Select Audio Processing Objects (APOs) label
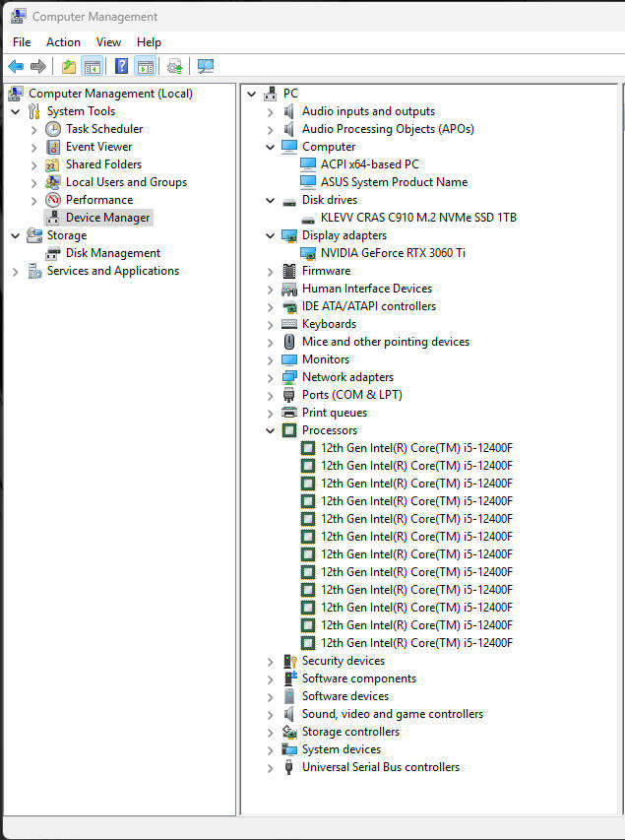The width and height of the screenshot is (625, 840). [x=388, y=129]
